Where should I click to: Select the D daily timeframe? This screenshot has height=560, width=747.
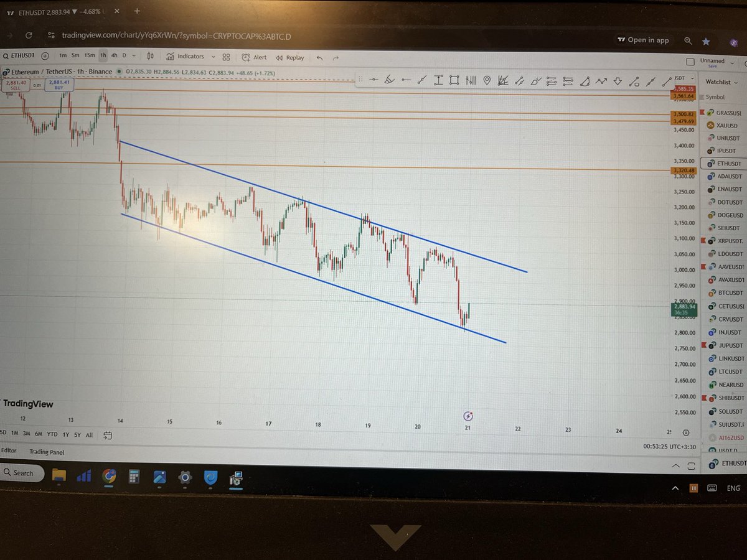[x=124, y=56]
